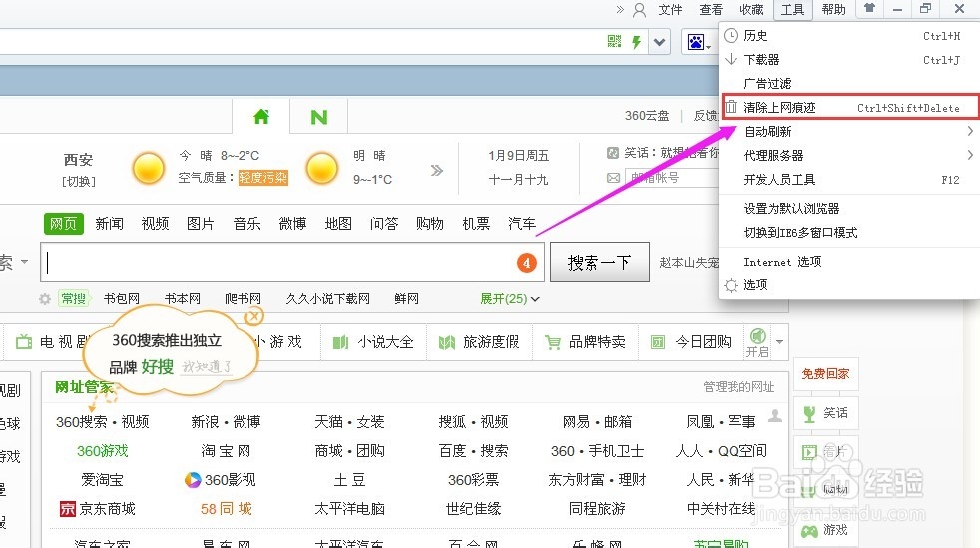Open the 帮助 menu
980x548 pixels.
pyautogui.click(x=833, y=9)
